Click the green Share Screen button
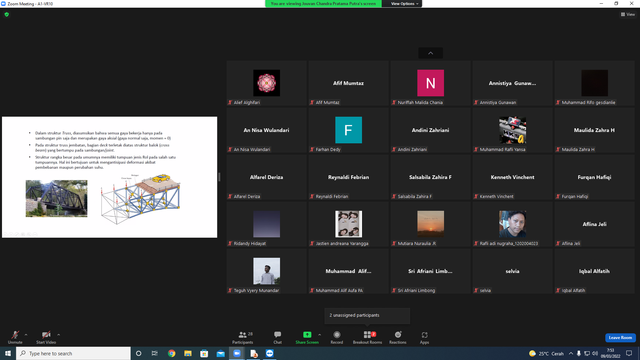The image size is (640, 360). (307, 337)
